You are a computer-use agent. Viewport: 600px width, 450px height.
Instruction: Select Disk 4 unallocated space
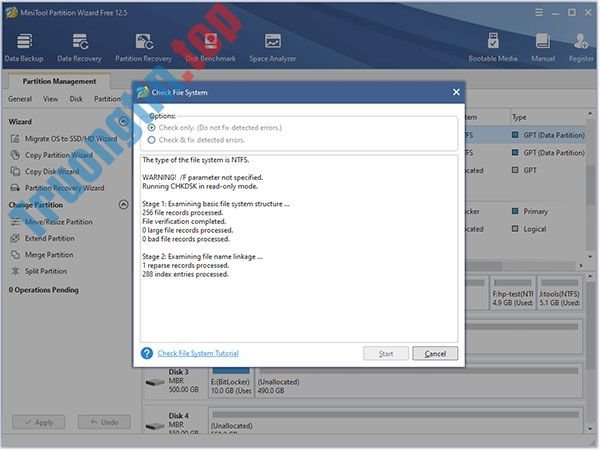tap(396, 421)
